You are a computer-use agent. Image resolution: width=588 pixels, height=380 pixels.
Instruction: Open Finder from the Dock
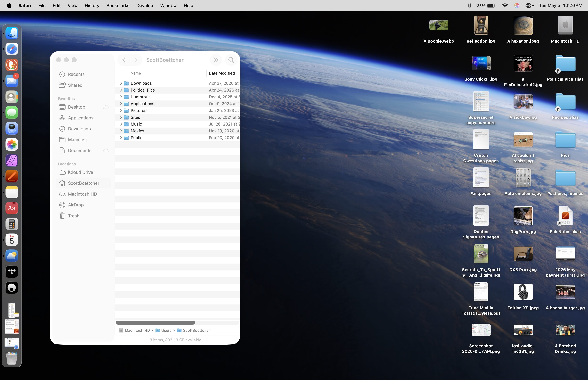(12, 33)
